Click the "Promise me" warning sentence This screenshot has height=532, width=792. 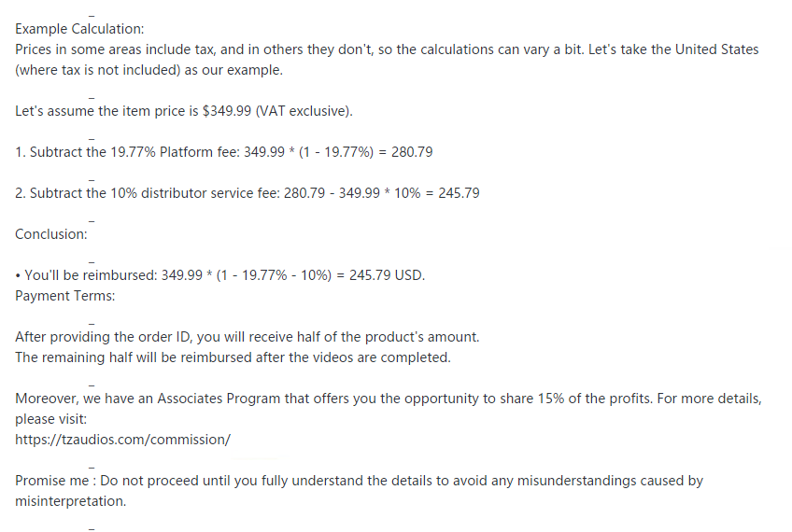pyautogui.click(x=359, y=481)
